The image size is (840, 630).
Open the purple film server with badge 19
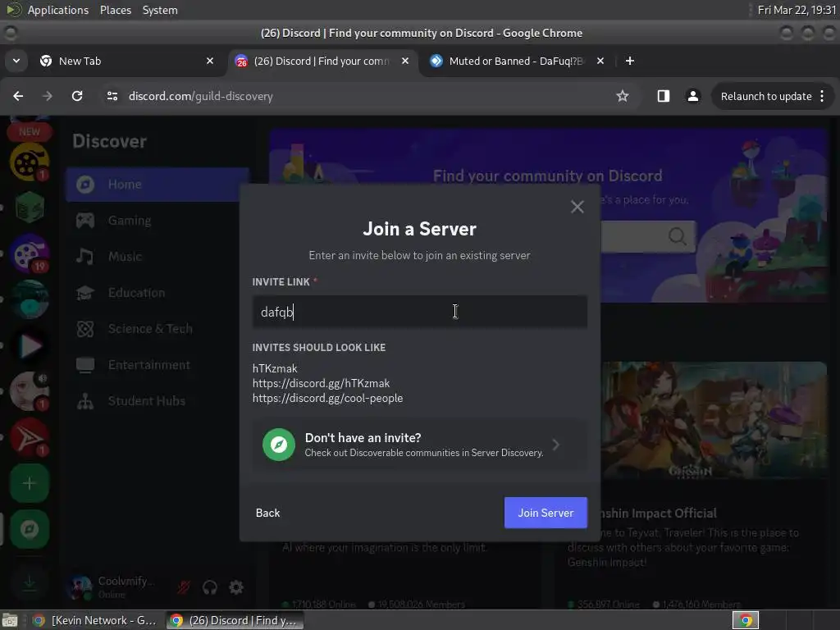coord(30,253)
